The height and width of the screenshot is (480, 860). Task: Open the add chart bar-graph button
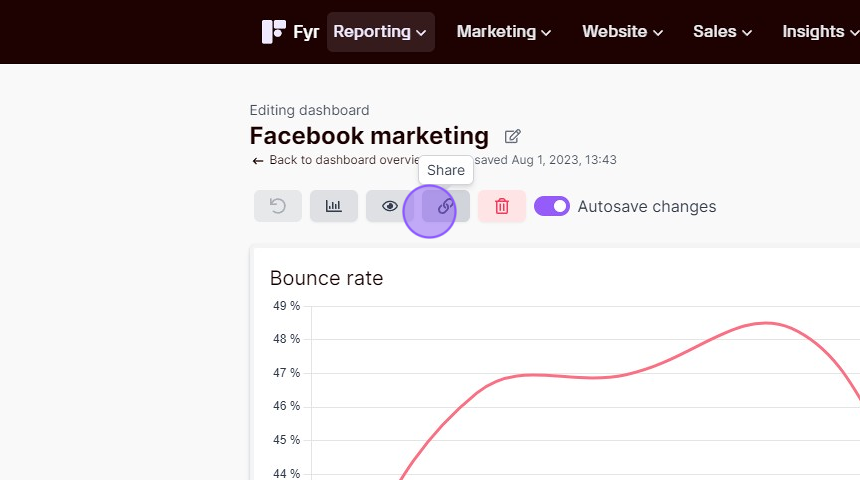pos(333,206)
